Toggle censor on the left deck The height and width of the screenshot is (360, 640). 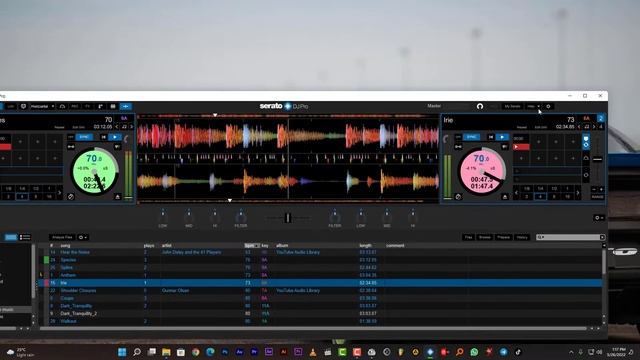(x=117, y=147)
